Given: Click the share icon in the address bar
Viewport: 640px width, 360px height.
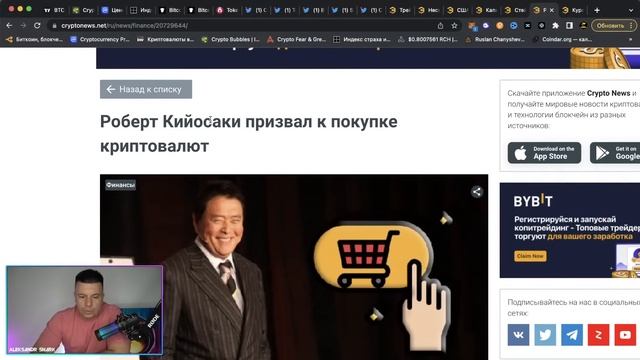Looking at the screenshot, I should click(440, 25).
